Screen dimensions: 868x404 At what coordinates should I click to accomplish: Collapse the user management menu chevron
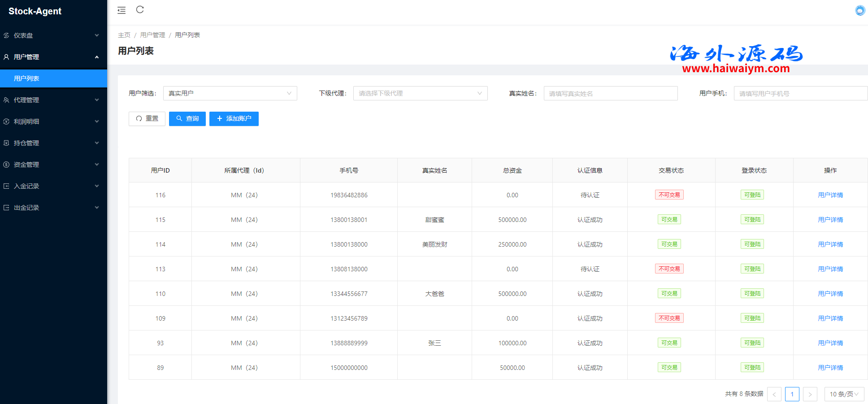coord(97,57)
